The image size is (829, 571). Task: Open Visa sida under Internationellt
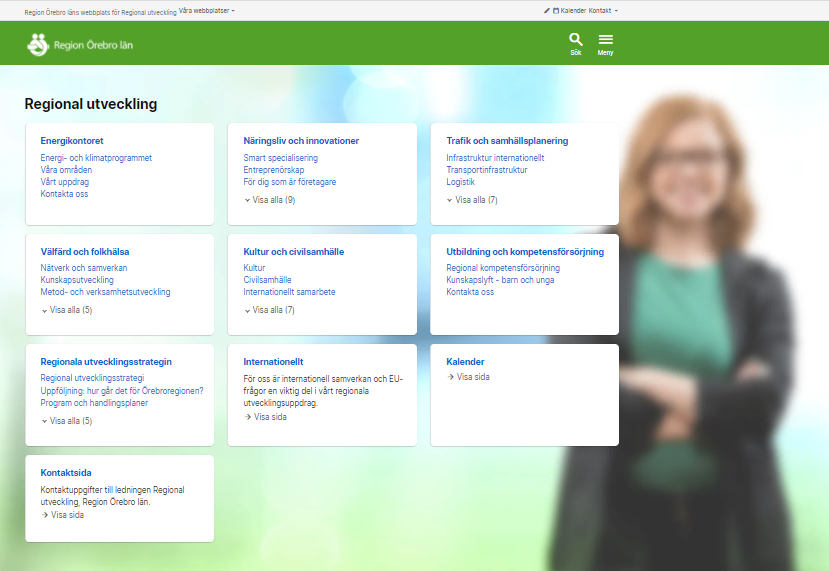[x=265, y=417]
